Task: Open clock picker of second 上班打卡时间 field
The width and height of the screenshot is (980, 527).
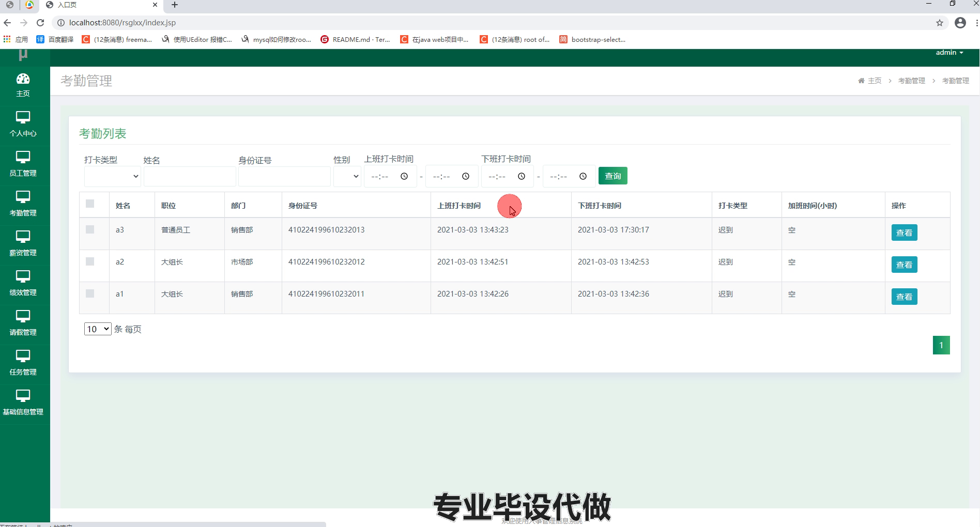Action: click(466, 176)
